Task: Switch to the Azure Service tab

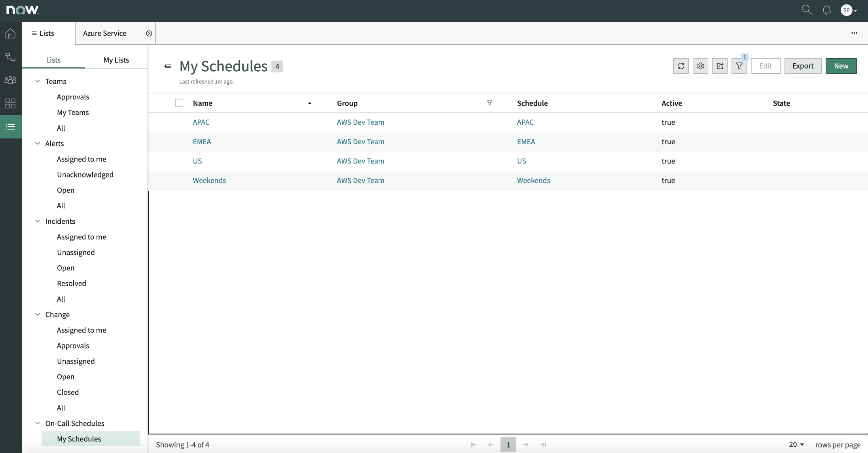Action: [105, 33]
